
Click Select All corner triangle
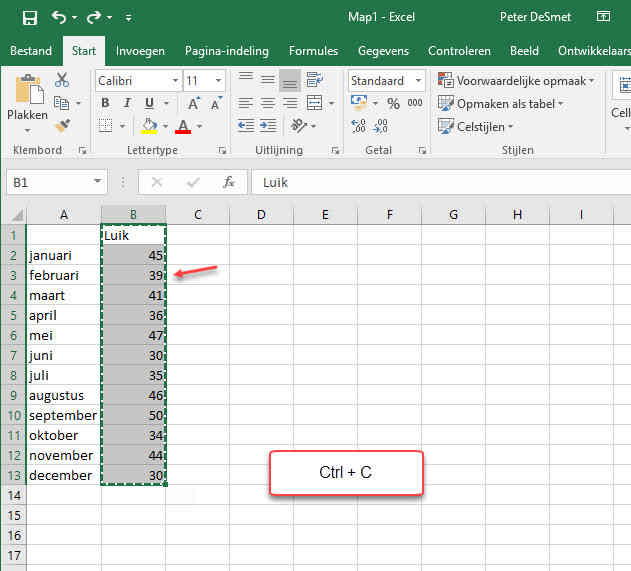(16, 215)
